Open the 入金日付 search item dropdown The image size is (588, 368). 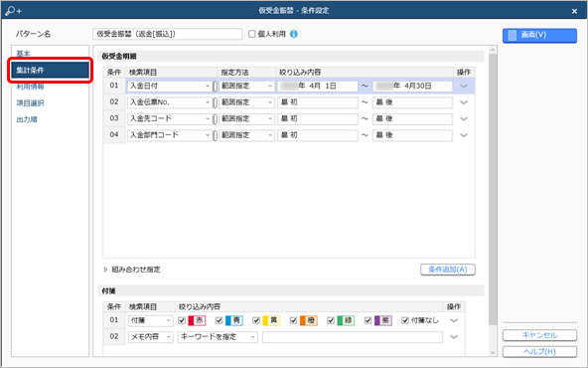(170, 86)
